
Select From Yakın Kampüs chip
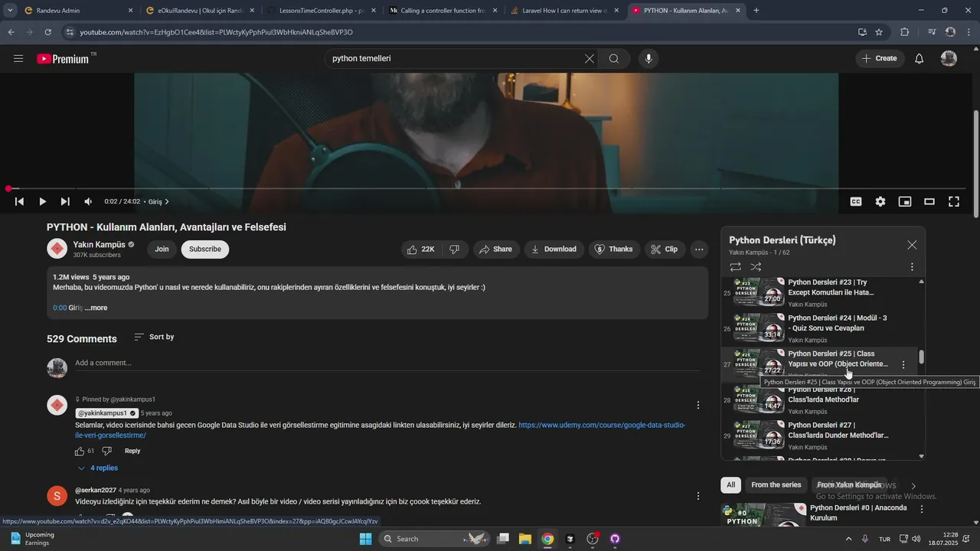(849, 484)
